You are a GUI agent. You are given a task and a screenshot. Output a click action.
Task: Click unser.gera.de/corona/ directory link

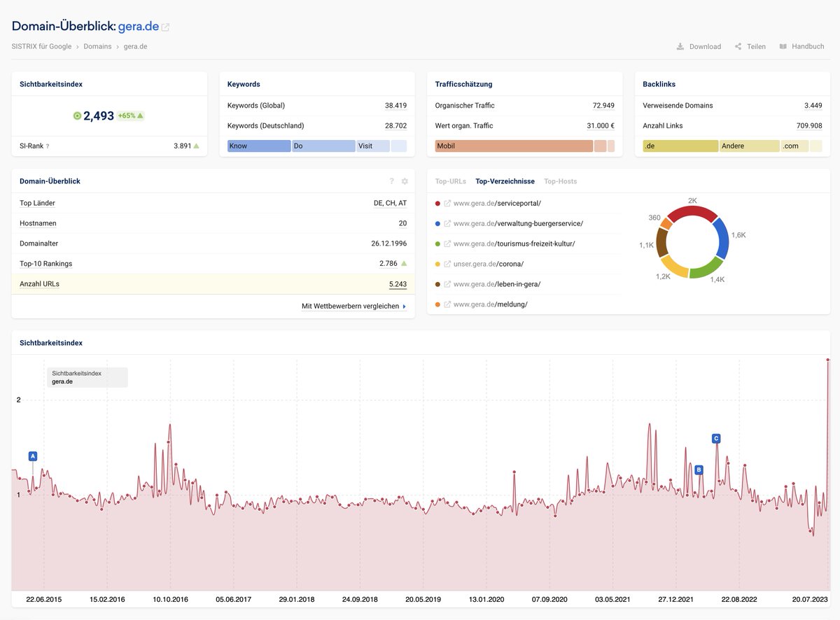(489, 265)
